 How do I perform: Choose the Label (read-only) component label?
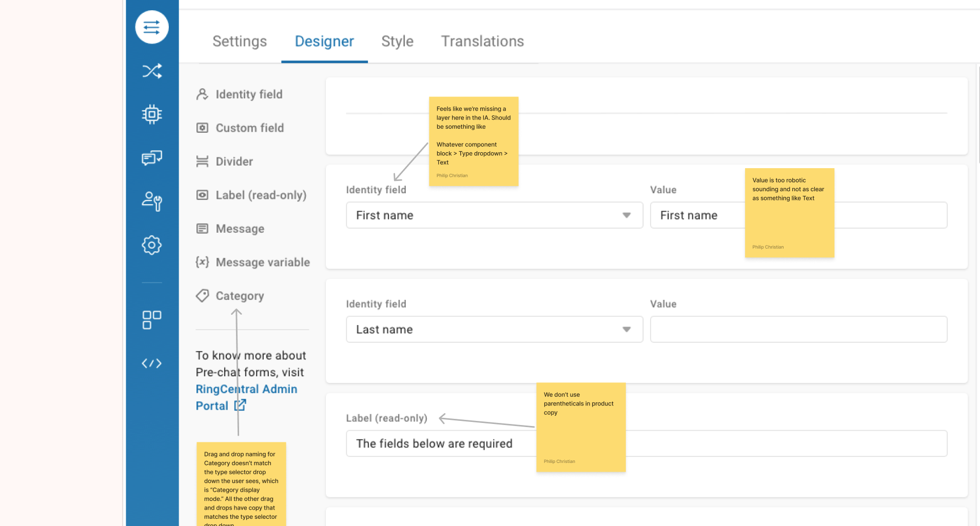[261, 195]
